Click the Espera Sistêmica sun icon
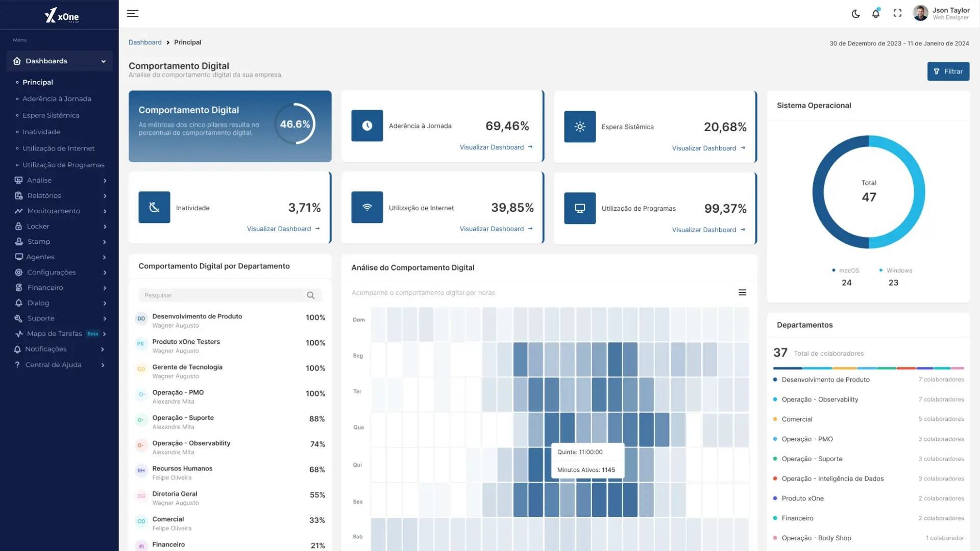The width and height of the screenshot is (980, 551). pyautogui.click(x=580, y=127)
